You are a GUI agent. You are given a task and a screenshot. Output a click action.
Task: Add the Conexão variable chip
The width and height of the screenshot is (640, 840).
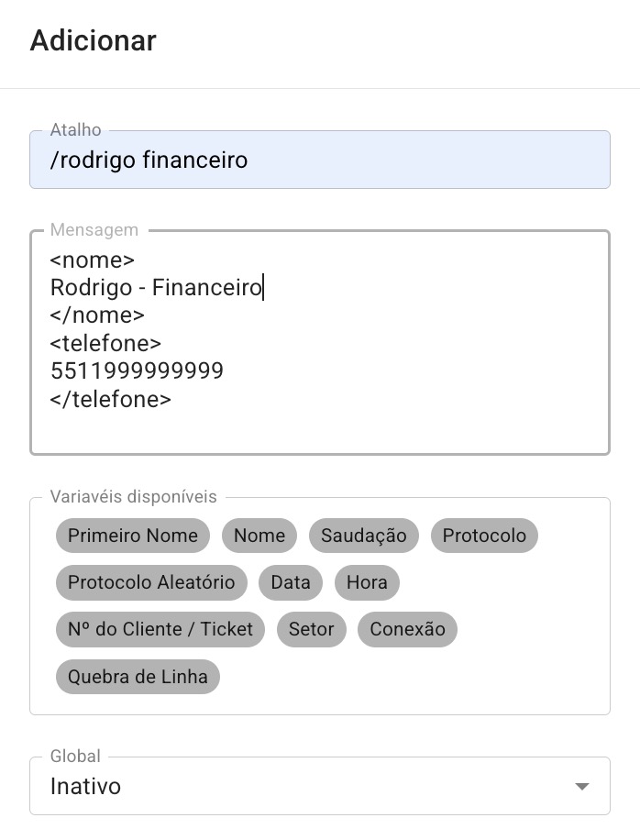click(x=408, y=629)
